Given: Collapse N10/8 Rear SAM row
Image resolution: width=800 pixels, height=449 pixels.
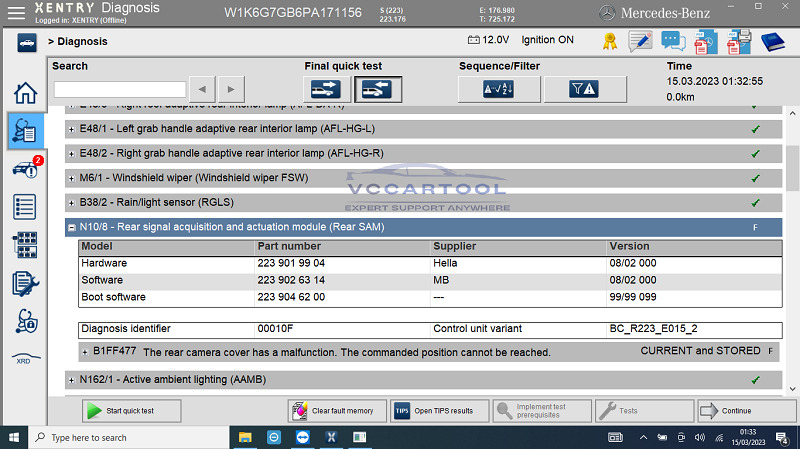Looking at the screenshot, I should 71,228.
